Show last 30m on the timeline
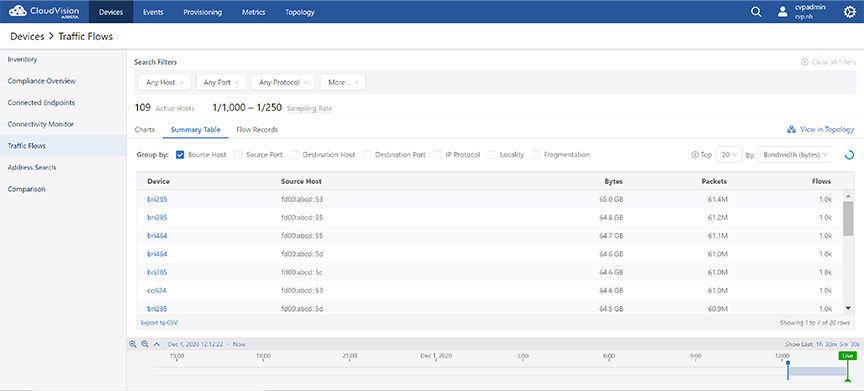 click(830, 344)
